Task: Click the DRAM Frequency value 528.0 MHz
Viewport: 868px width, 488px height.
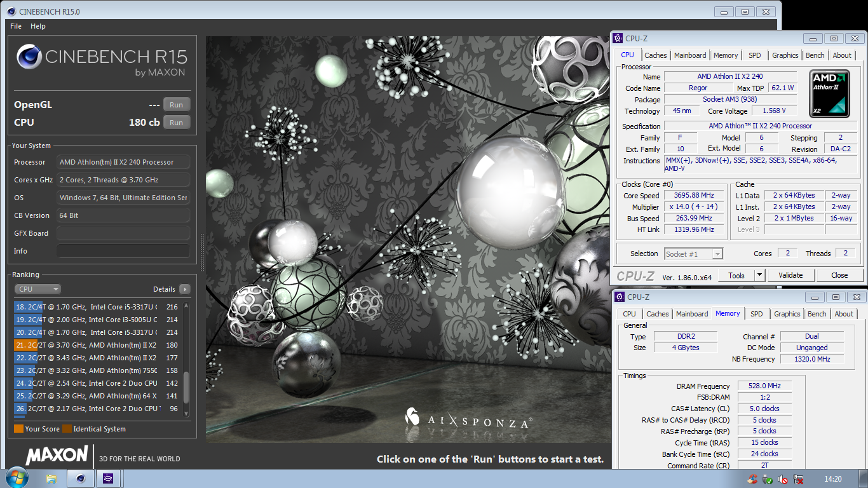Action: click(765, 386)
